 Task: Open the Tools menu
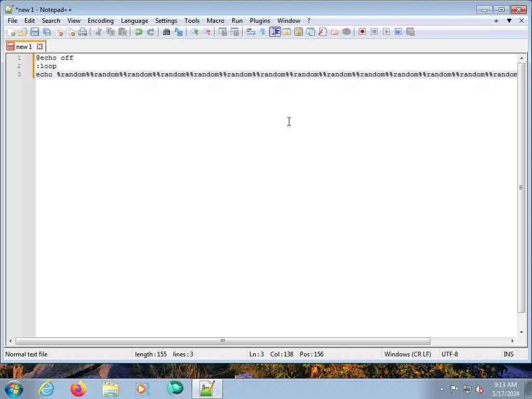point(192,21)
